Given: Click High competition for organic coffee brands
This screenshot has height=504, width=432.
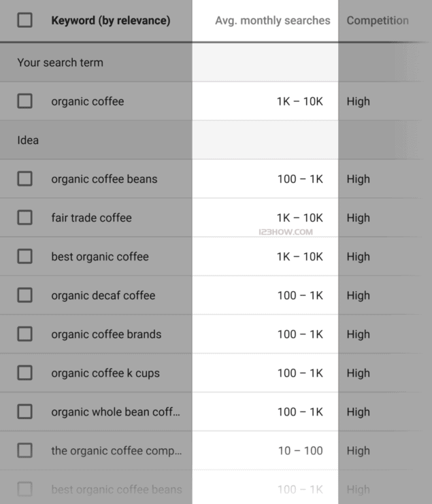Looking at the screenshot, I should coord(358,334).
